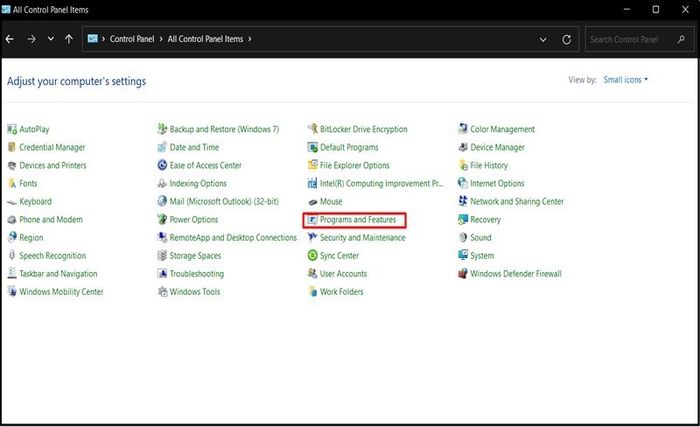Open Intel(R) Computing Improvement Program link
This screenshot has height=427, width=700.
pyautogui.click(x=382, y=183)
